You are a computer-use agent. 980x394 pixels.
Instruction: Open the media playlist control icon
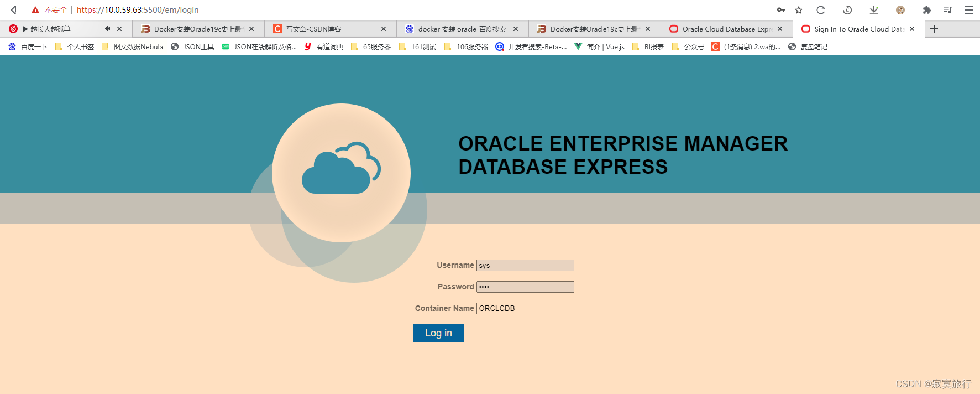point(948,10)
